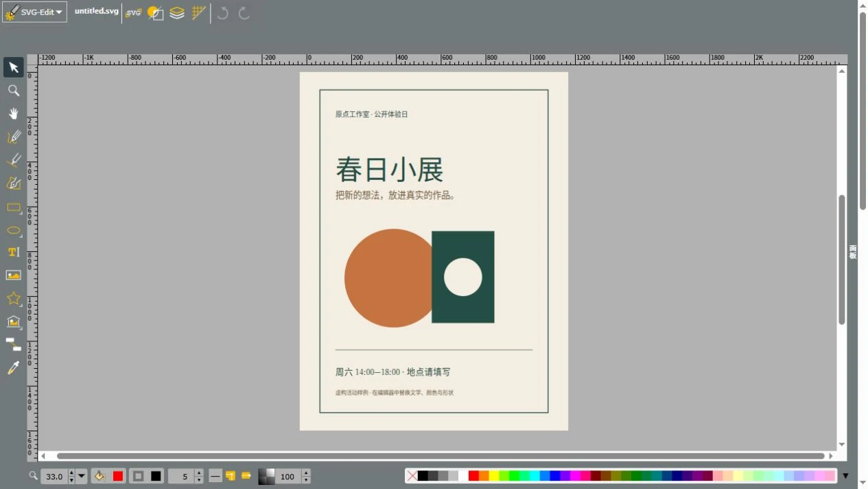Click the Undo arrow
Viewport: 868px width, 489px height.
(x=222, y=13)
